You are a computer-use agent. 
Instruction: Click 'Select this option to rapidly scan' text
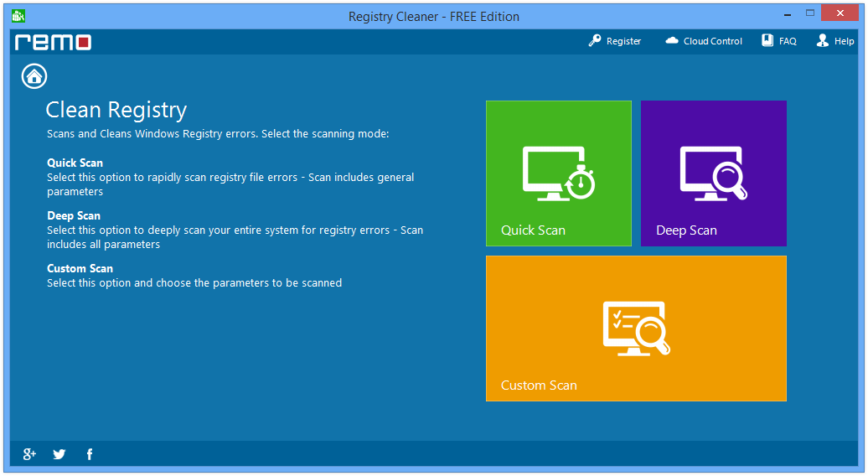(x=230, y=184)
